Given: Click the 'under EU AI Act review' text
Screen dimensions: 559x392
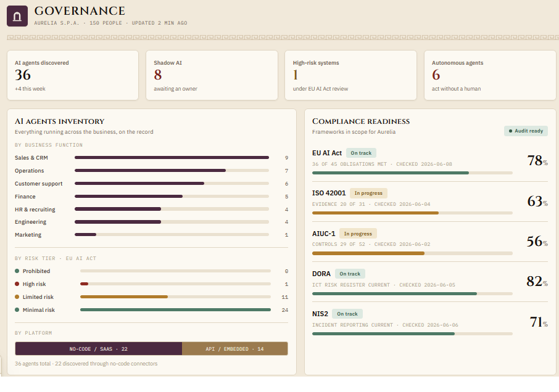Looking at the screenshot, I should (x=320, y=89).
